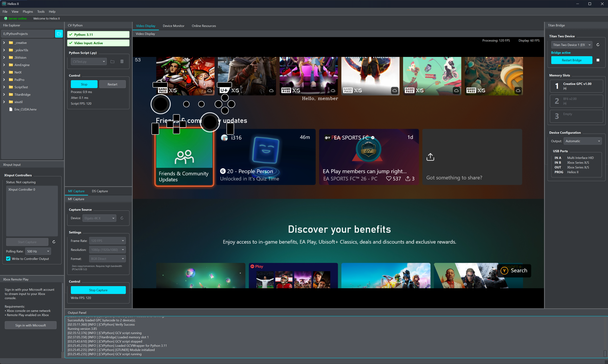Image resolution: width=608 pixels, height=364 pixels.
Task: Click the heart icon showing 537 likes
Action: click(x=389, y=179)
